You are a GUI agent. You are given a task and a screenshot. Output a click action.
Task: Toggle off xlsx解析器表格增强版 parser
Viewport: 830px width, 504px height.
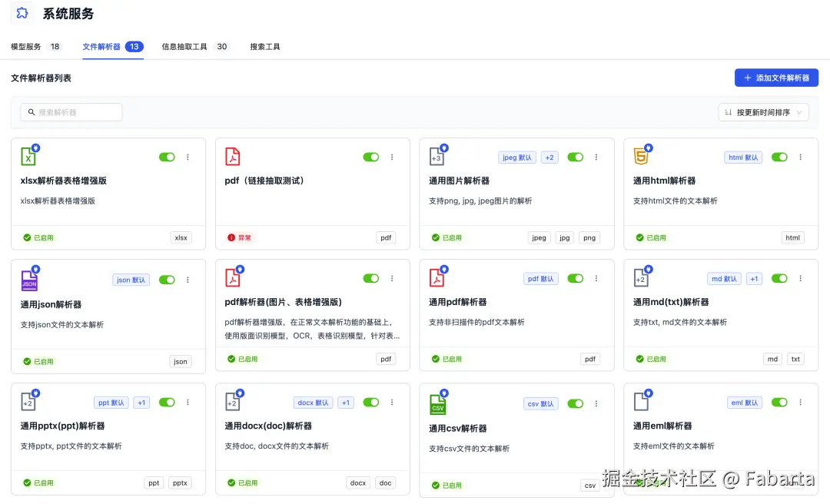[167, 157]
